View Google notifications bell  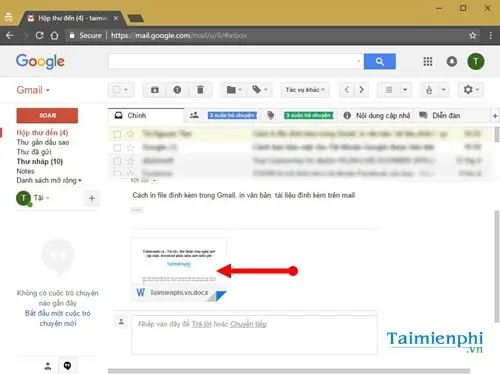452,61
